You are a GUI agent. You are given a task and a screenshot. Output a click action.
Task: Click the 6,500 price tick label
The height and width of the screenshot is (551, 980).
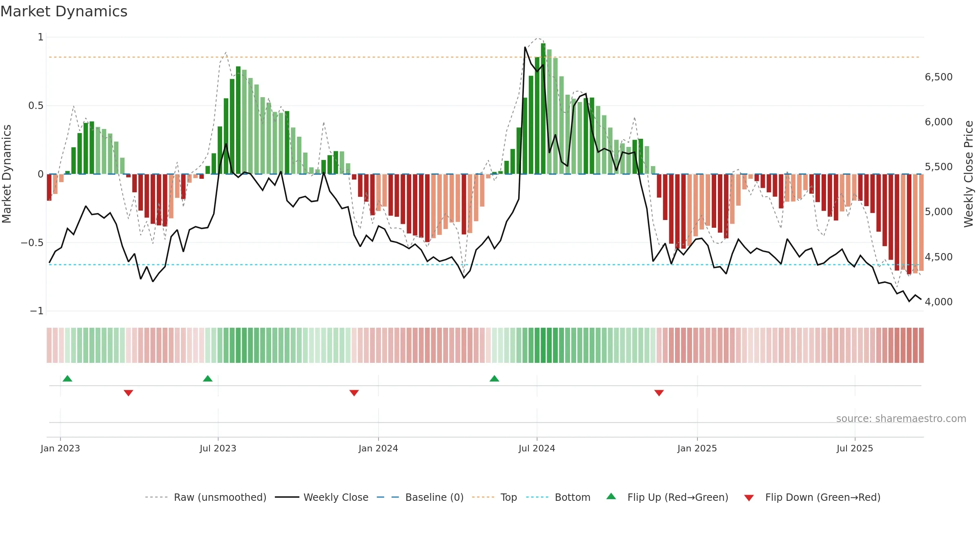click(939, 77)
